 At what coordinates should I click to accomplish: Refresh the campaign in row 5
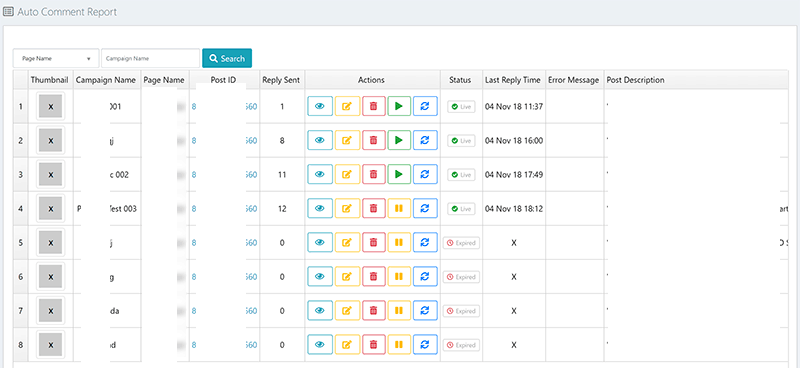pyautogui.click(x=425, y=242)
